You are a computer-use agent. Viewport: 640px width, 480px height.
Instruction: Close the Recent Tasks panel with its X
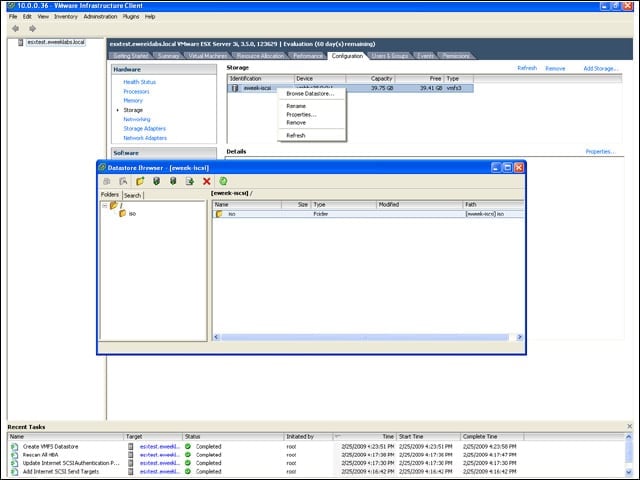click(x=629, y=426)
